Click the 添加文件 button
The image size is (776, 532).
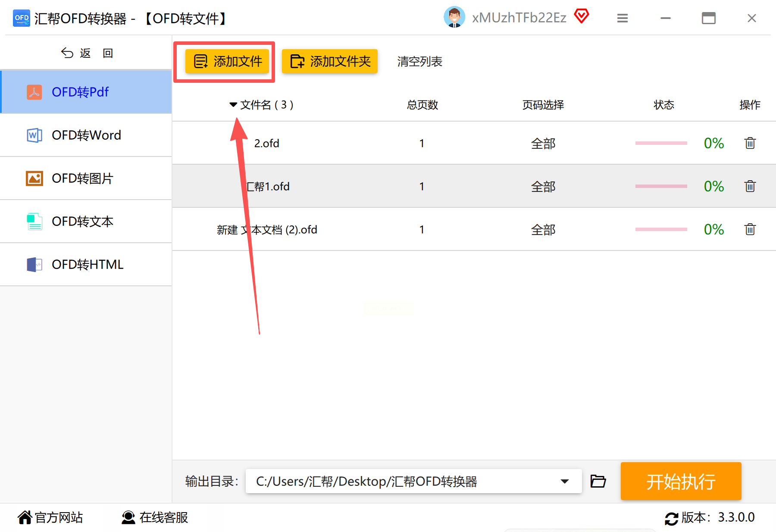coord(227,61)
